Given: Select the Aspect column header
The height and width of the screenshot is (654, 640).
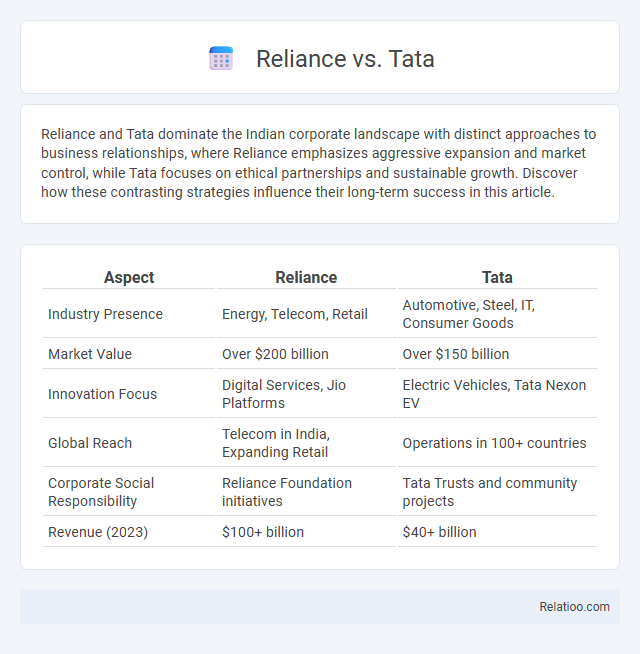Looking at the screenshot, I should (x=129, y=277).
